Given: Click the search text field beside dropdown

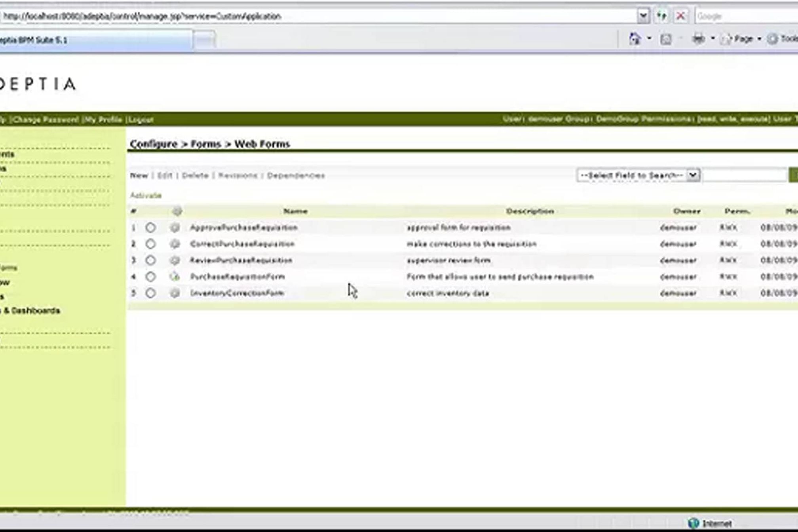Looking at the screenshot, I should point(744,175).
